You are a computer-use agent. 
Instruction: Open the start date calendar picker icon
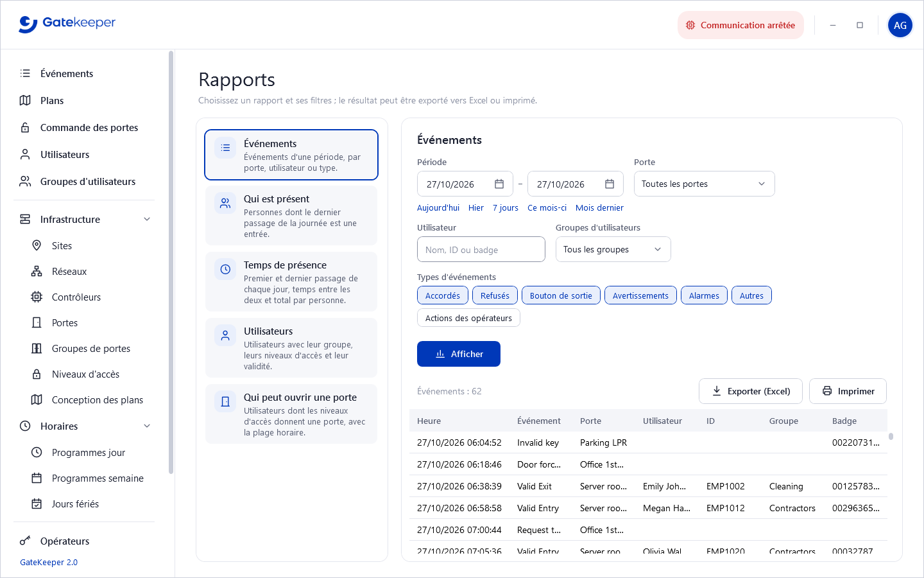point(499,184)
